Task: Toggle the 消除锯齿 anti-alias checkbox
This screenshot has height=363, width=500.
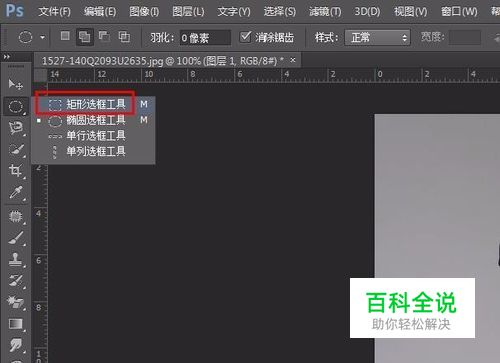Action: [245, 37]
